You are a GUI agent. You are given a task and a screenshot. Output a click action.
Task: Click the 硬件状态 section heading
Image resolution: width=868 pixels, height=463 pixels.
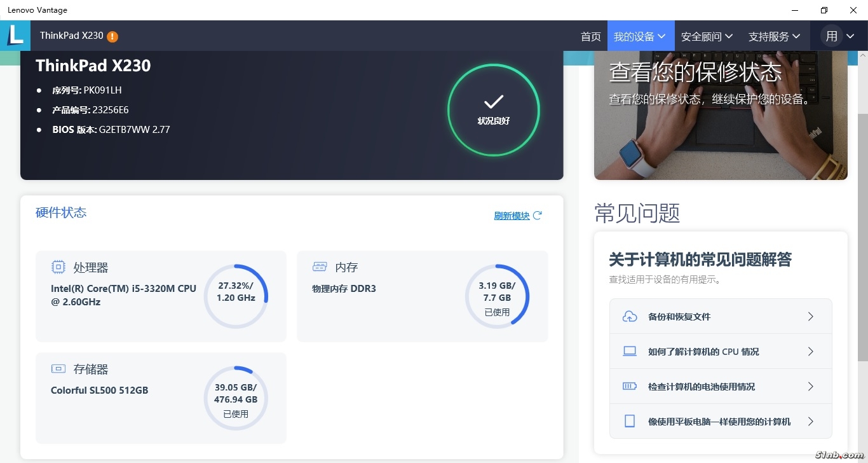tap(61, 212)
